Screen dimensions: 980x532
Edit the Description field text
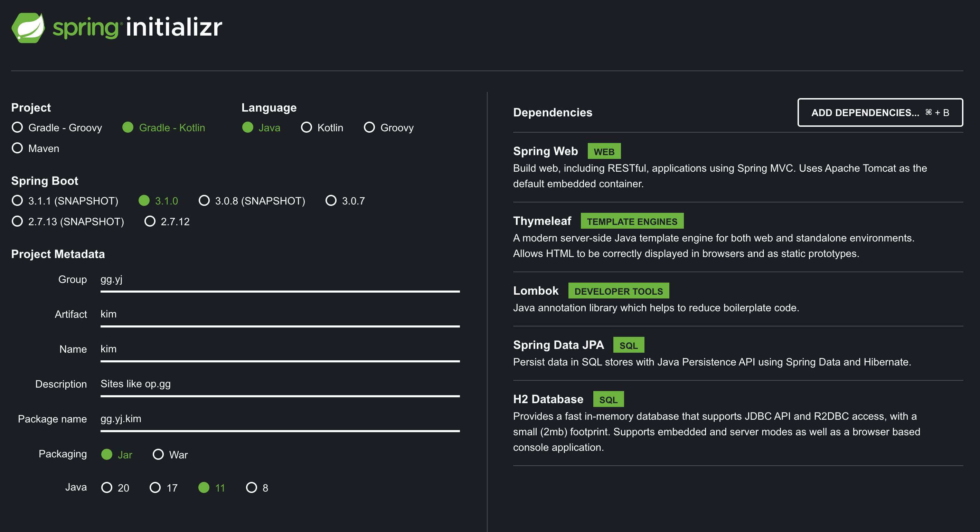280,386
